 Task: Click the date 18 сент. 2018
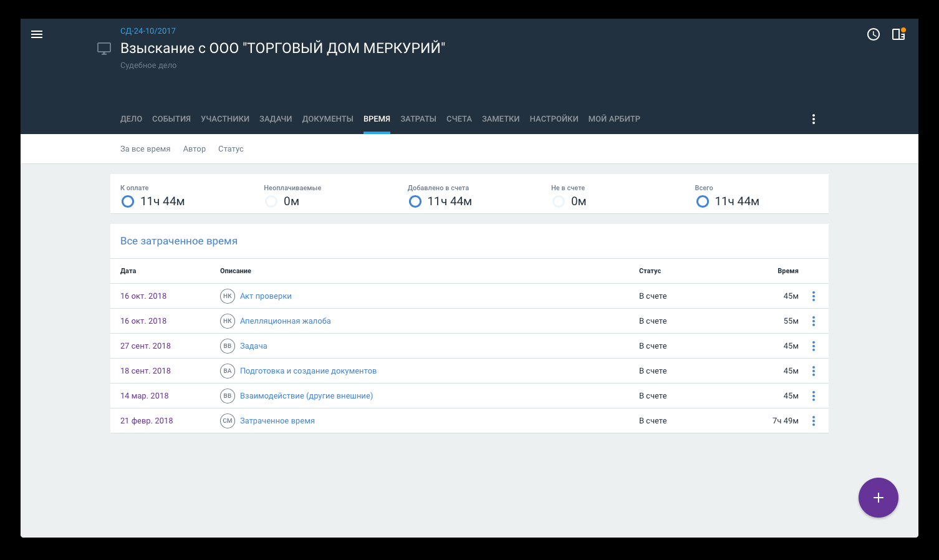tap(145, 371)
